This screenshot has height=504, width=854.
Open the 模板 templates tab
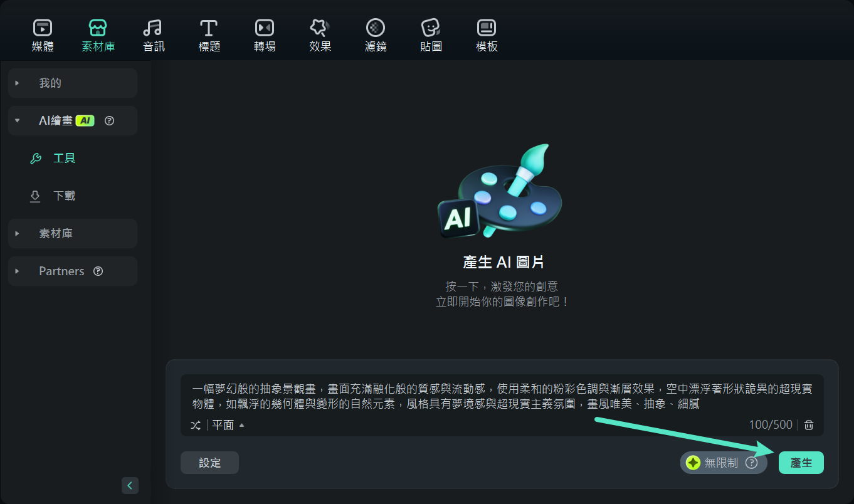pyautogui.click(x=487, y=36)
